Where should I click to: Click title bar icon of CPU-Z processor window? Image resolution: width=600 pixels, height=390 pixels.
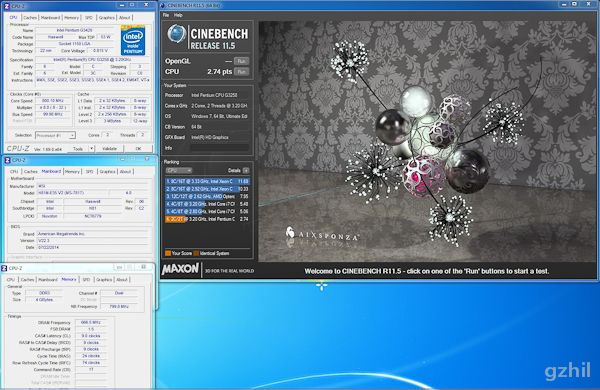7,6
